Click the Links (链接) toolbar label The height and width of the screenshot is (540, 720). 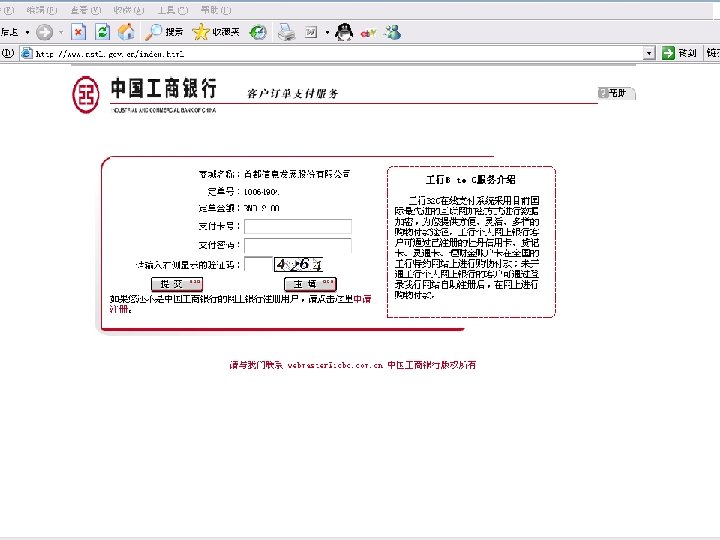point(713,53)
